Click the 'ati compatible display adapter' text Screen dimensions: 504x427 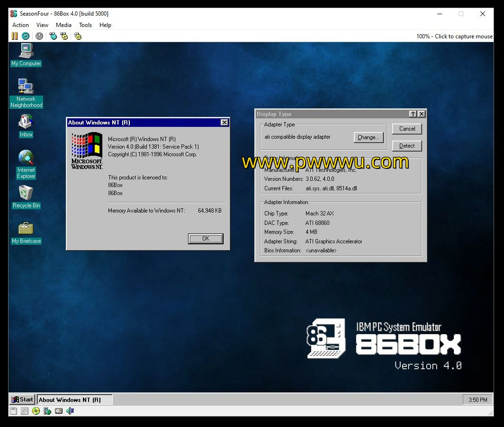click(x=297, y=137)
